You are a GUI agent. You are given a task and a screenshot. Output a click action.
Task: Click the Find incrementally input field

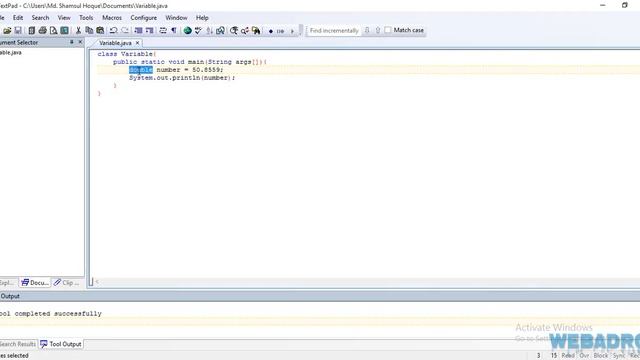pos(334,31)
